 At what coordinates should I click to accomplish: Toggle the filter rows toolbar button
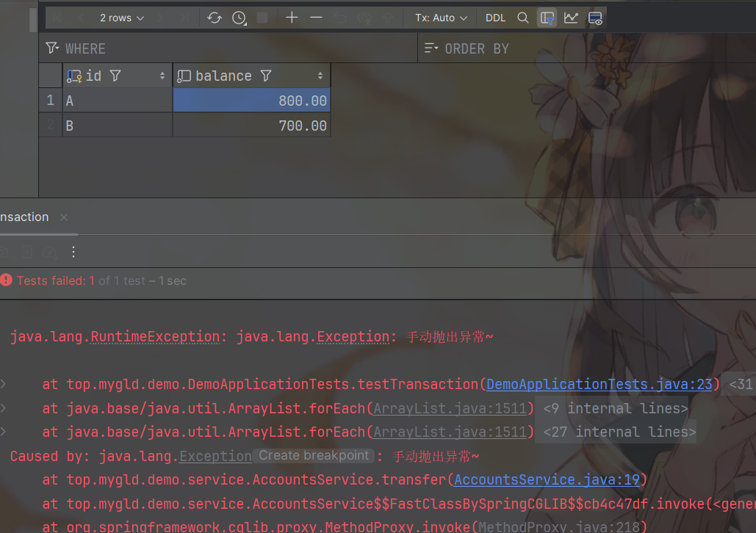[x=547, y=18]
